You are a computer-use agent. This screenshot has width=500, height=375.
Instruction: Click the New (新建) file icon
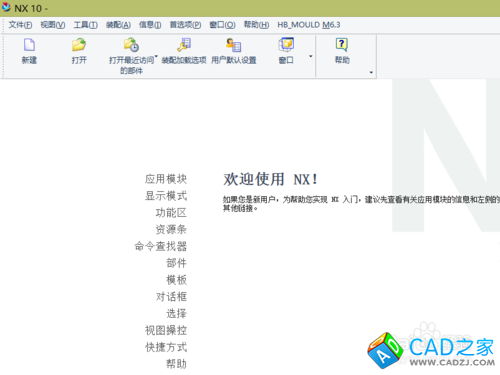29,45
